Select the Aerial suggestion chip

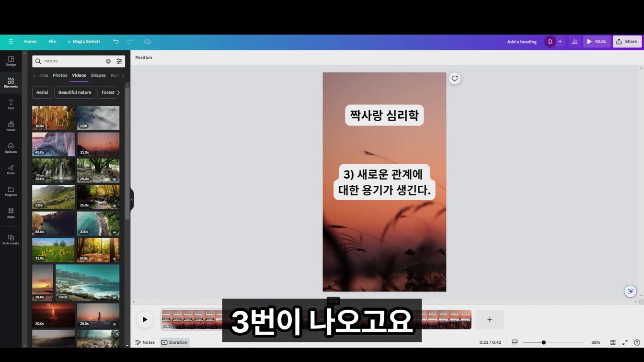(42, 92)
